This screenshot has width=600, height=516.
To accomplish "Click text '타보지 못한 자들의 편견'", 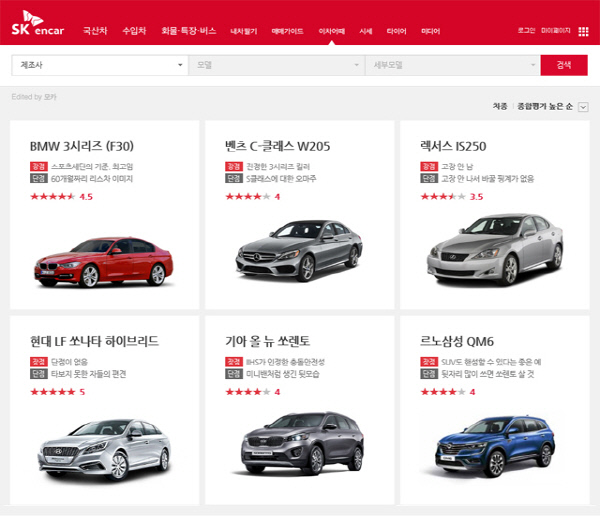I will point(88,374).
